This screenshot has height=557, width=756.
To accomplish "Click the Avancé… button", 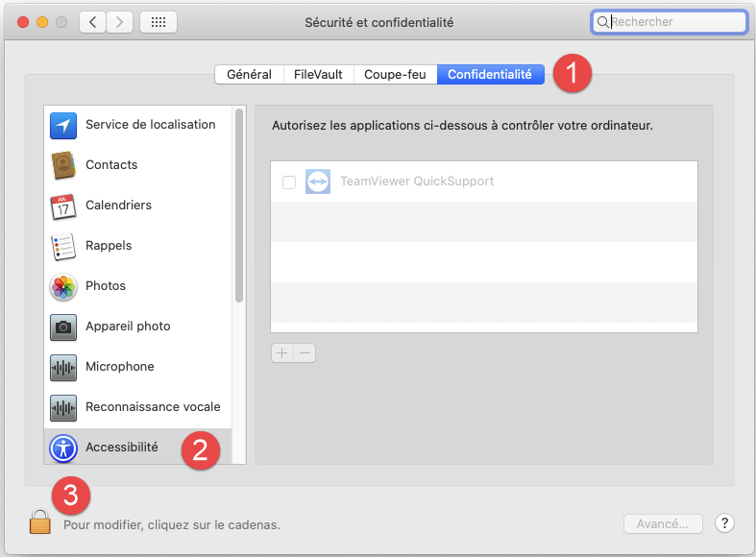I will point(663,524).
